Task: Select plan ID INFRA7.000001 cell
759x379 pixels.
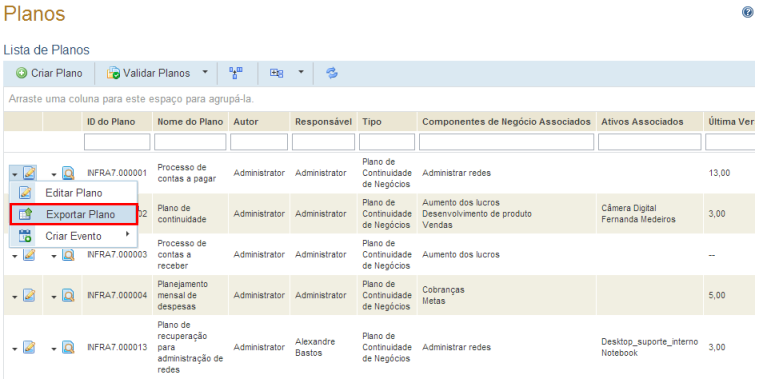Action: (x=117, y=173)
